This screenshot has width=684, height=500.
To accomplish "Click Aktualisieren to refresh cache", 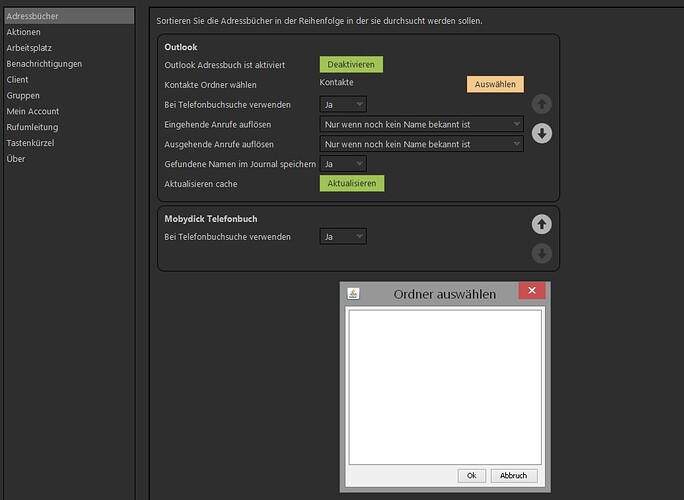I will coord(352,183).
